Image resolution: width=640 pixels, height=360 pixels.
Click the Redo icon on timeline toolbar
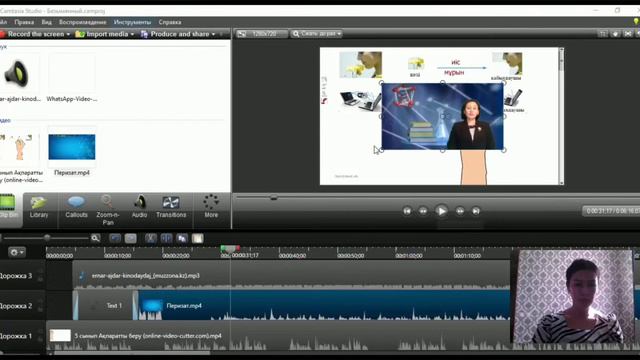click(131, 238)
